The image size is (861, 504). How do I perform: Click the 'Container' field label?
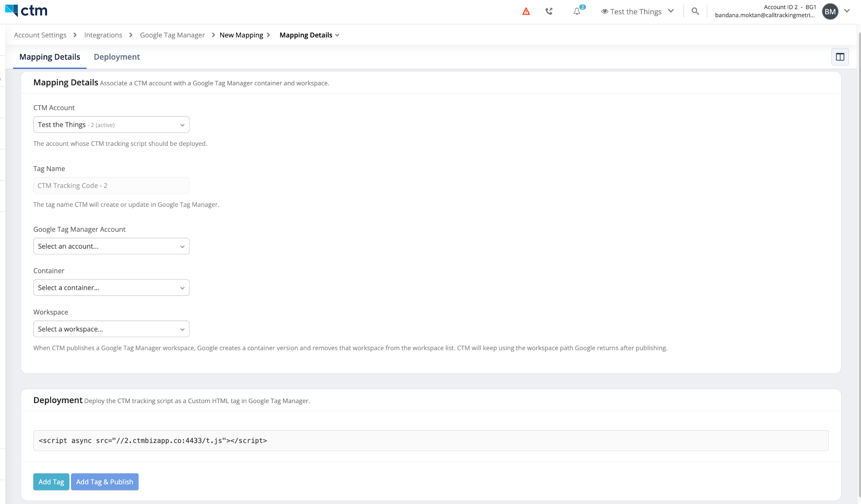point(49,271)
